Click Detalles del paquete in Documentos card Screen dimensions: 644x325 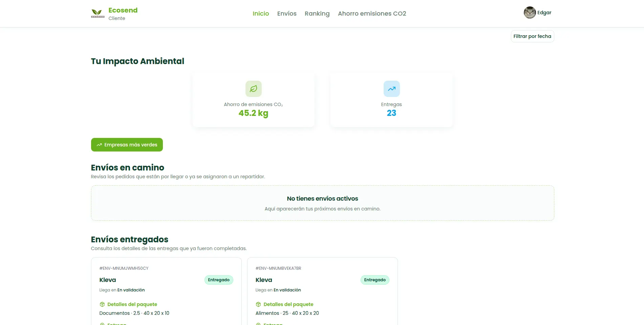132,304
